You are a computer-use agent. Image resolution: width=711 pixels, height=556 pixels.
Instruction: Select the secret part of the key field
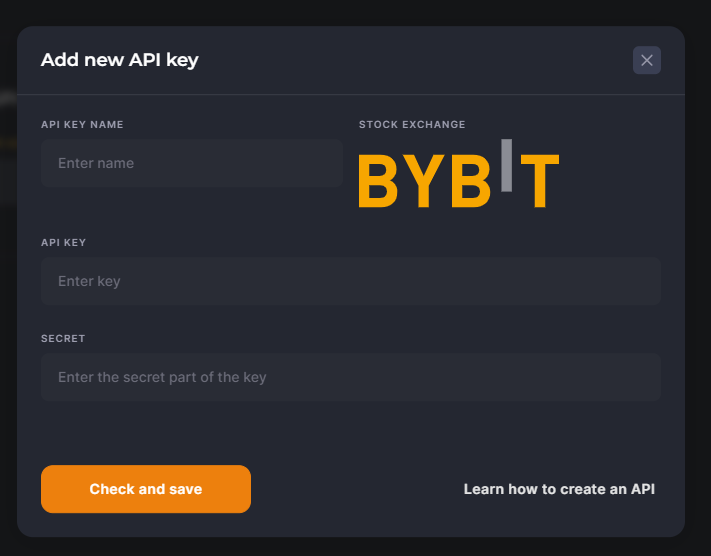pyautogui.click(x=351, y=377)
